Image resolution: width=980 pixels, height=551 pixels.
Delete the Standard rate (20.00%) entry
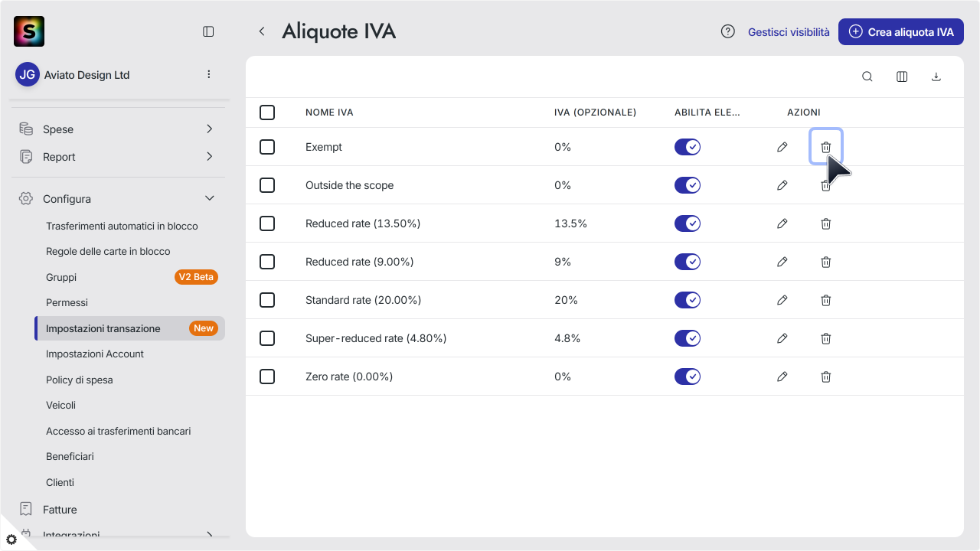coord(826,300)
